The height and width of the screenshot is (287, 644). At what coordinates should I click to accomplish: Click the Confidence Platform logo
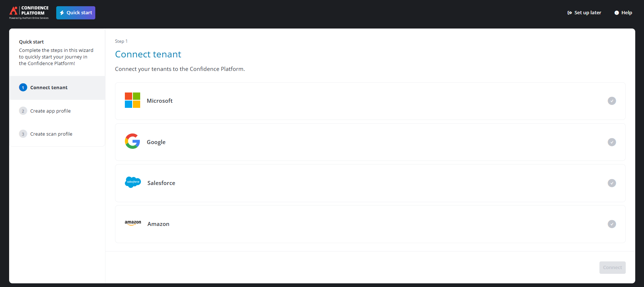tap(29, 12)
